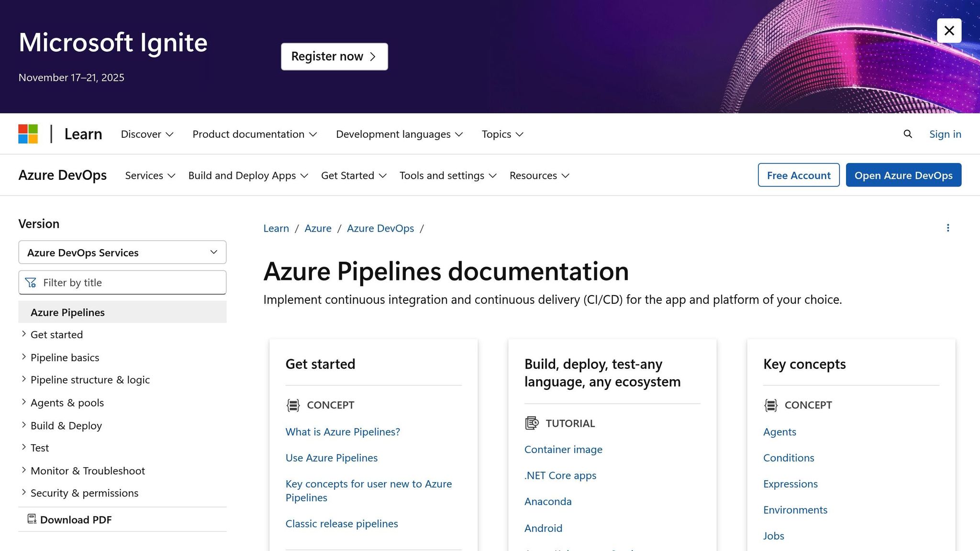
Task: Expand the Test tree node
Action: coord(23,447)
